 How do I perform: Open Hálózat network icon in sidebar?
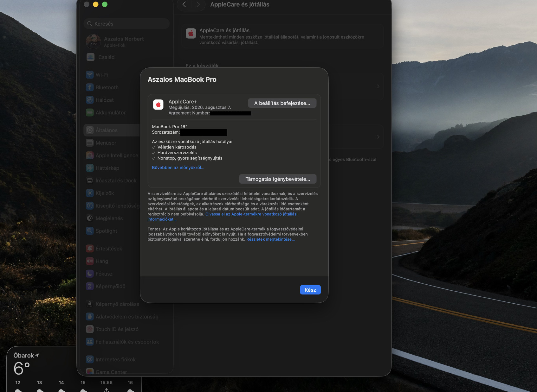click(x=90, y=100)
